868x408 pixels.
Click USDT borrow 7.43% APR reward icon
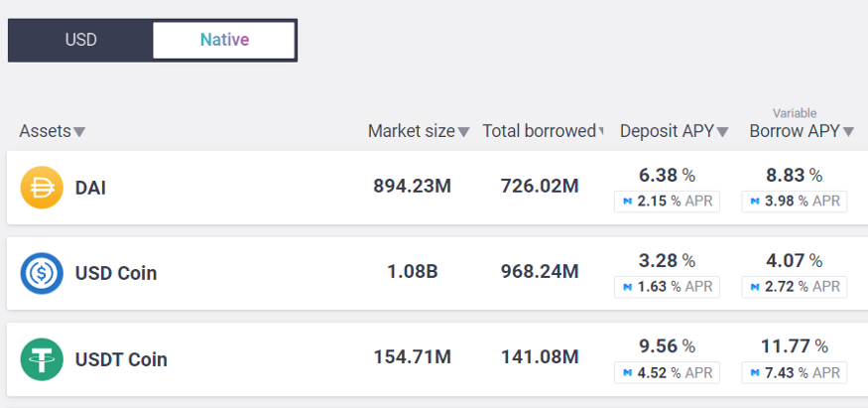[755, 373]
